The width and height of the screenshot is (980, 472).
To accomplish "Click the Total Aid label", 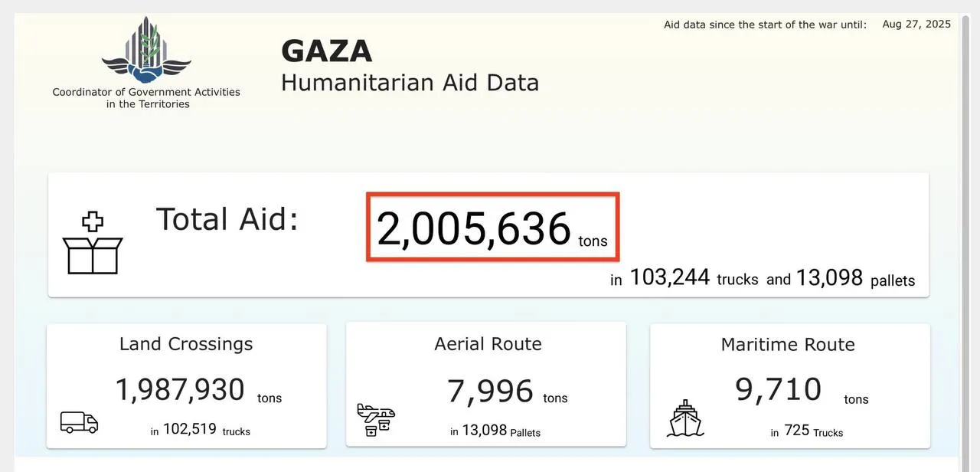I will 227,219.
